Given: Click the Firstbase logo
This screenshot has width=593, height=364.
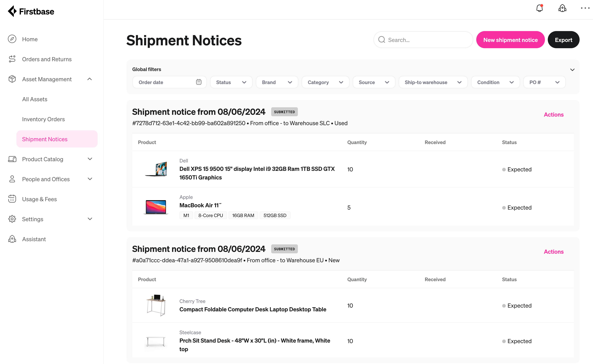Looking at the screenshot, I should pos(31,11).
